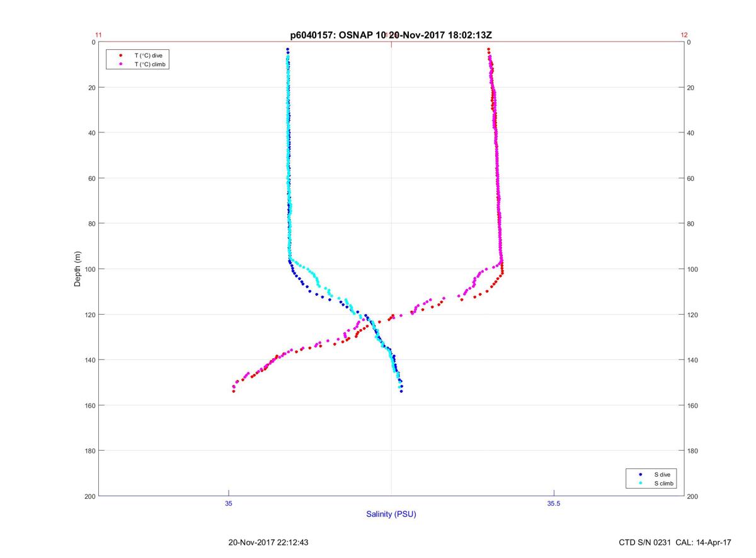Select the 'T (°C) climb' legend label
This screenshot has width=756, height=558.
tap(151, 64)
